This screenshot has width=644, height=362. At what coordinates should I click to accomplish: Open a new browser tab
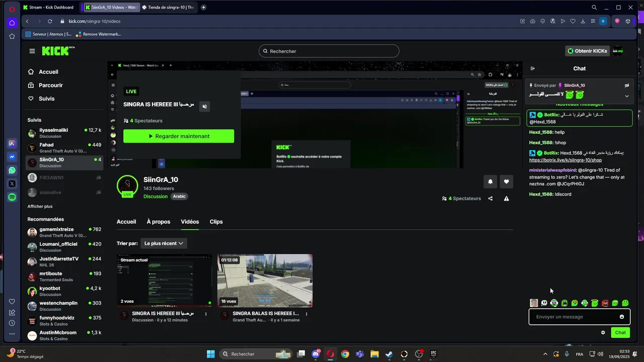[203, 8]
